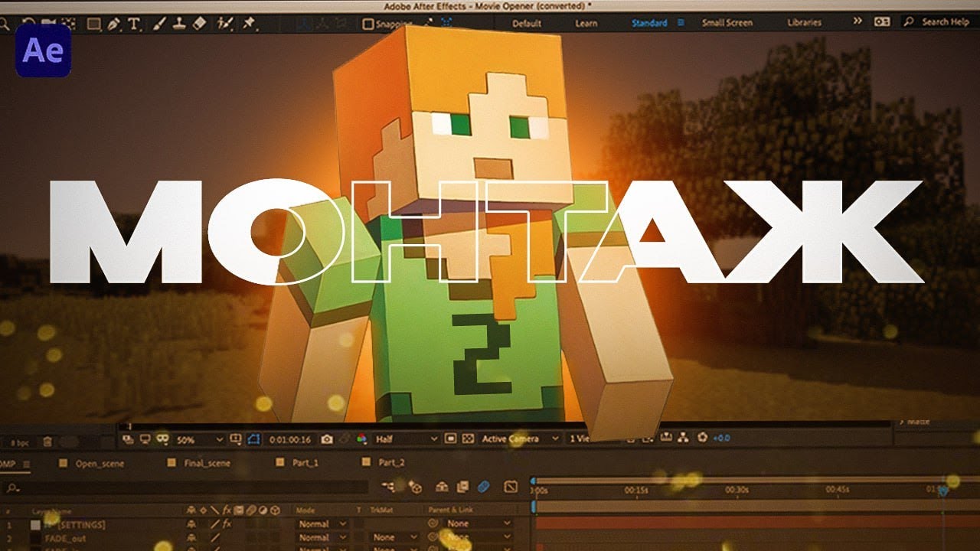Toggle mask and shape path visibility icon
980x551 pixels.
(253, 439)
